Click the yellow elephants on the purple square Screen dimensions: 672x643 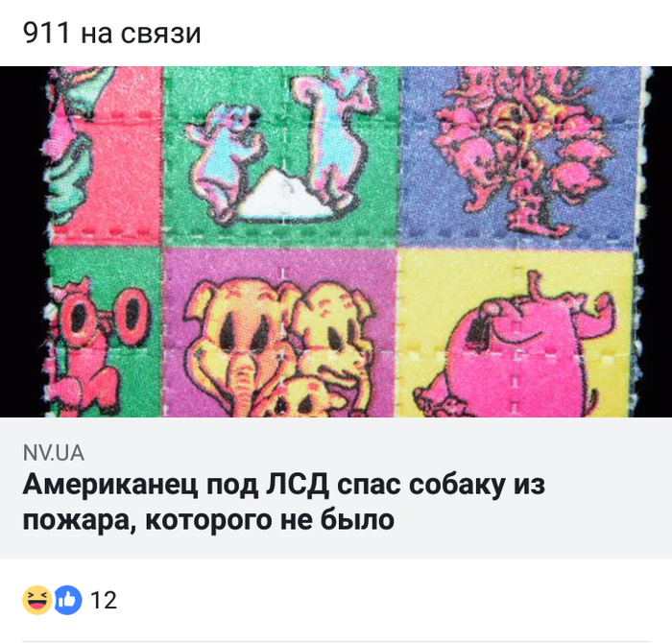(278, 349)
